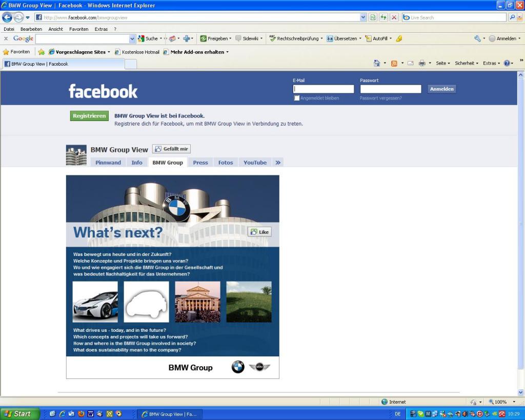This screenshot has height=420, width=525.
Task: Click the printer icon in command bar
Action: point(422,63)
